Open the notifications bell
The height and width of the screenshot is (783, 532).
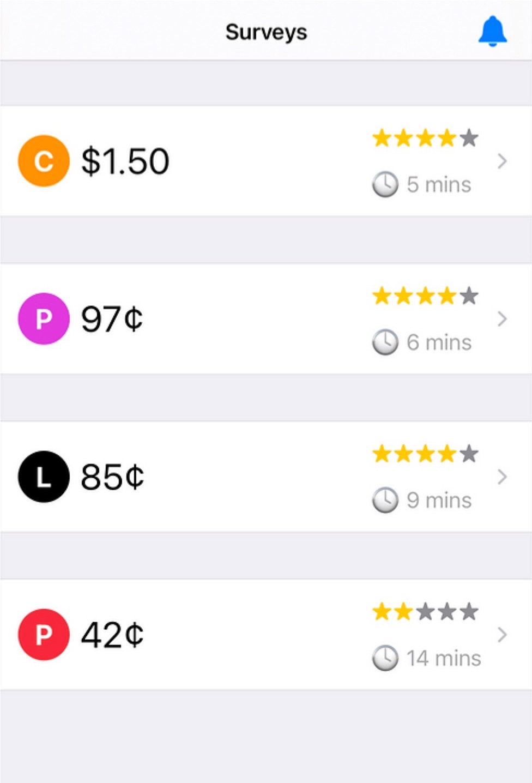pos(492,32)
